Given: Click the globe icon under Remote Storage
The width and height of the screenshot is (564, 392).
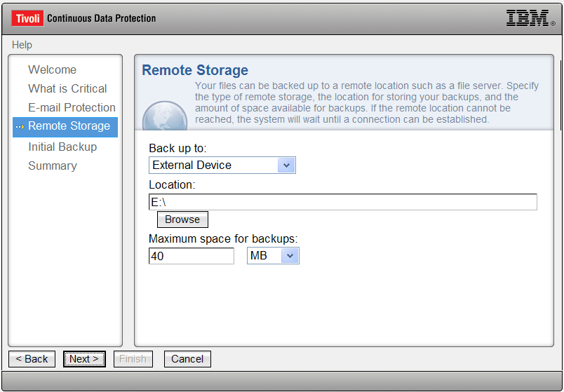Looking at the screenshot, I should coord(165,116).
